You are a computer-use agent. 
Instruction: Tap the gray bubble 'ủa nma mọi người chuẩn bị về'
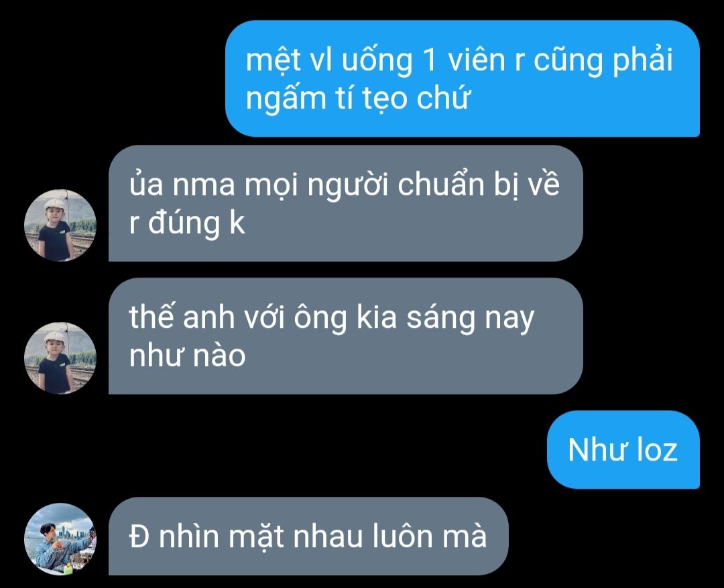pyautogui.click(x=346, y=203)
